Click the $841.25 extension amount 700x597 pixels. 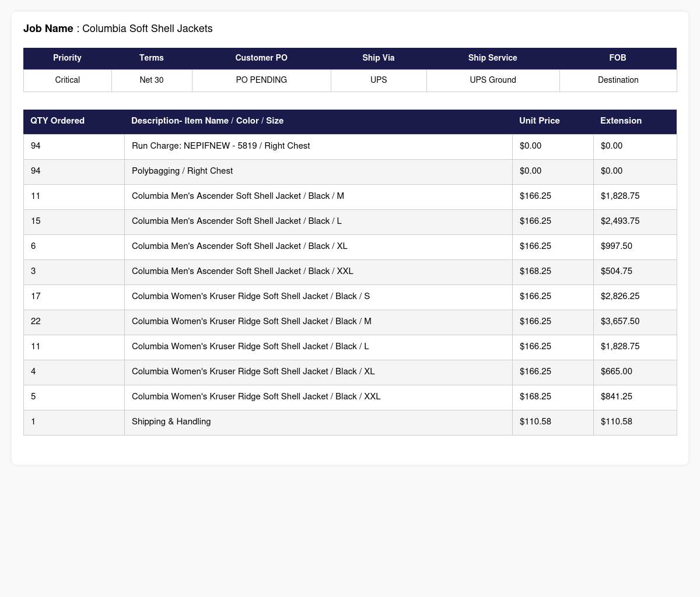tap(635, 396)
